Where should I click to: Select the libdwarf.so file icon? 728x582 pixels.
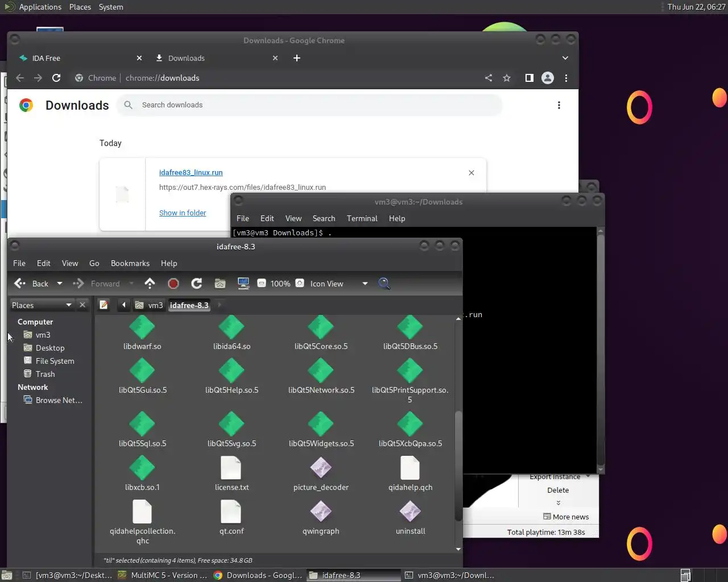[142, 327]
